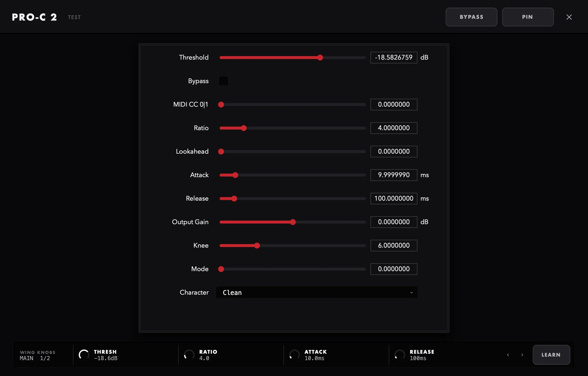Click the MIDI CC 0|1 value field
Screen dimensions: 588x376
(x=394, y=105)
